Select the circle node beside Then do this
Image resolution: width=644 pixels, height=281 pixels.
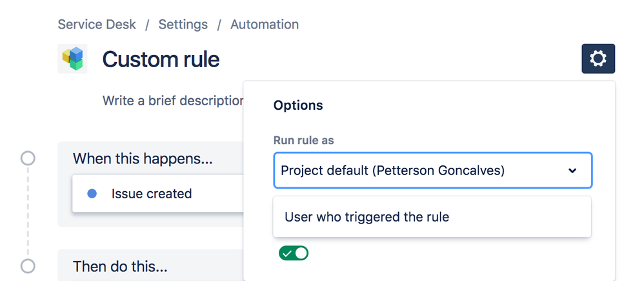(28, 265)
